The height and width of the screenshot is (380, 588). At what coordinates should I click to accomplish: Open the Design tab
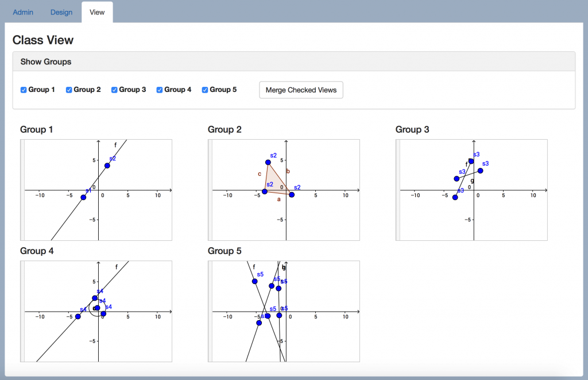click(x=61, y=12)
